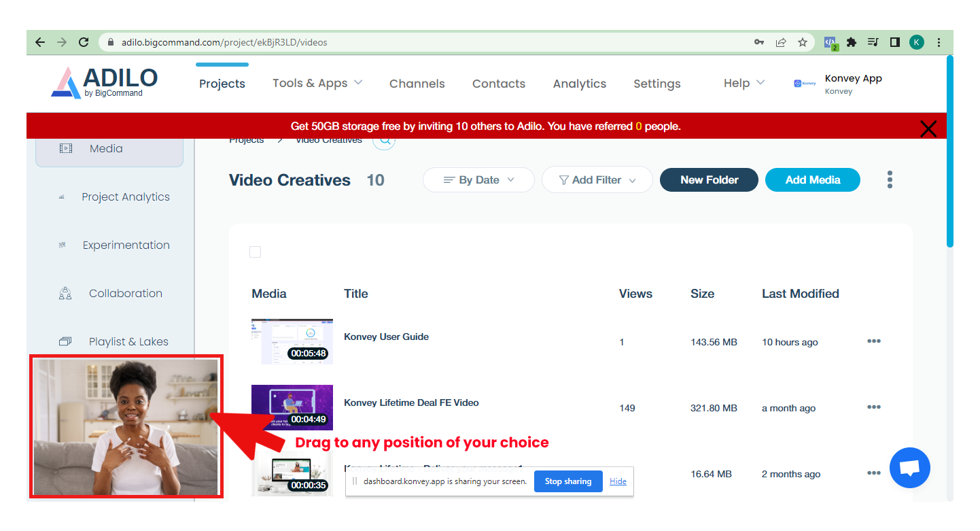Go forward in browser history

[x=62, y=42]
